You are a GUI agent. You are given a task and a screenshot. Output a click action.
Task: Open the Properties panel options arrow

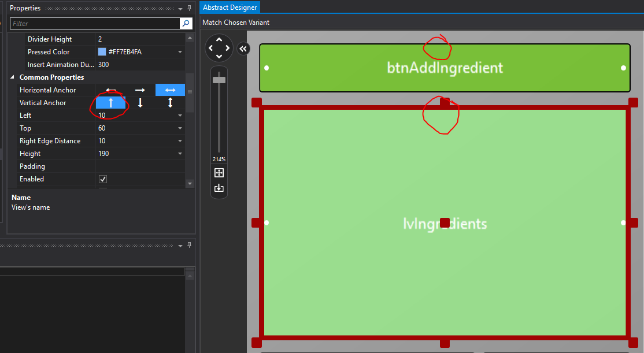point(180,8)
